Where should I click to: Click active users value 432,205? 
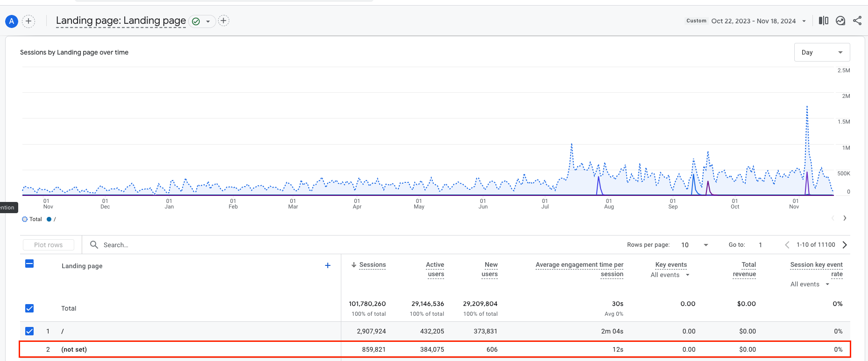pyautogui.click(x=432, y=331)
